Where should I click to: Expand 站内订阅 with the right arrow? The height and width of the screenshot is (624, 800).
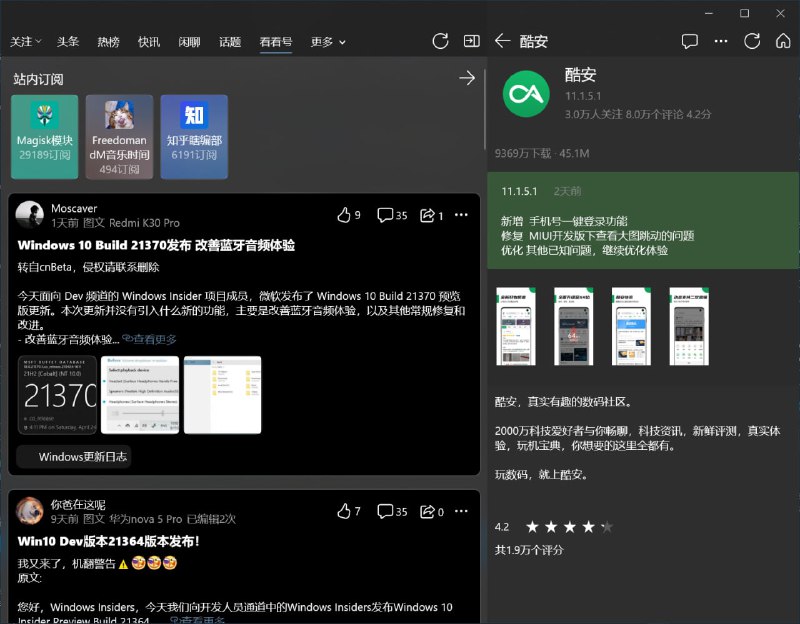(x=467, y=78)
